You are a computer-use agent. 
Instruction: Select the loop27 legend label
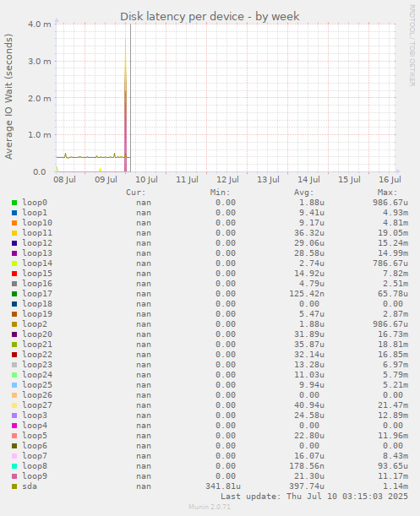(37, 405)
